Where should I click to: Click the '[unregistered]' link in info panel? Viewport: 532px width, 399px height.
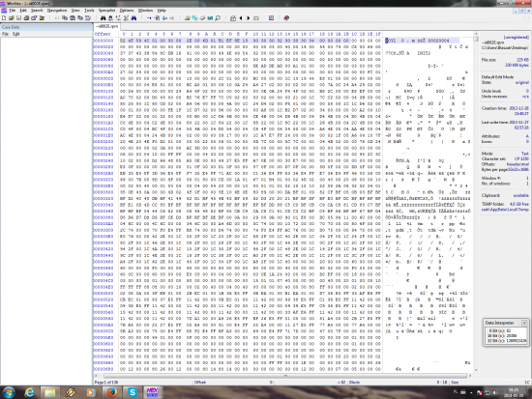(517, 37)
